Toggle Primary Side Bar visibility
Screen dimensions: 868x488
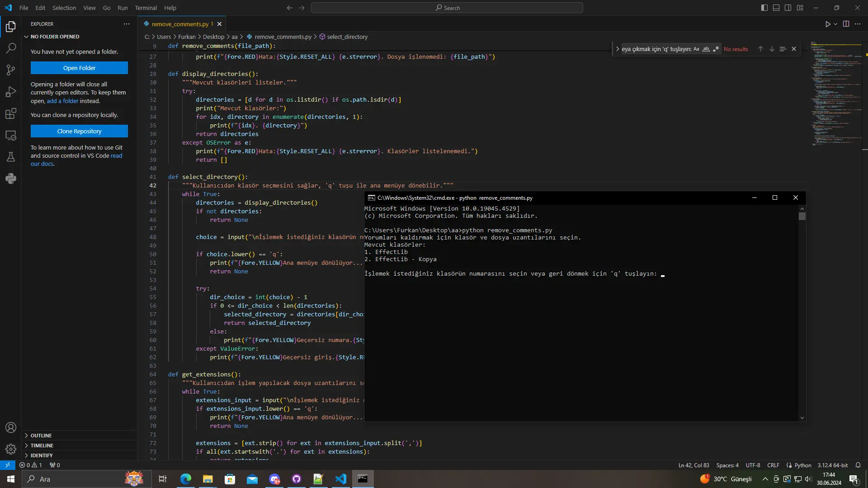pos(764,8)
